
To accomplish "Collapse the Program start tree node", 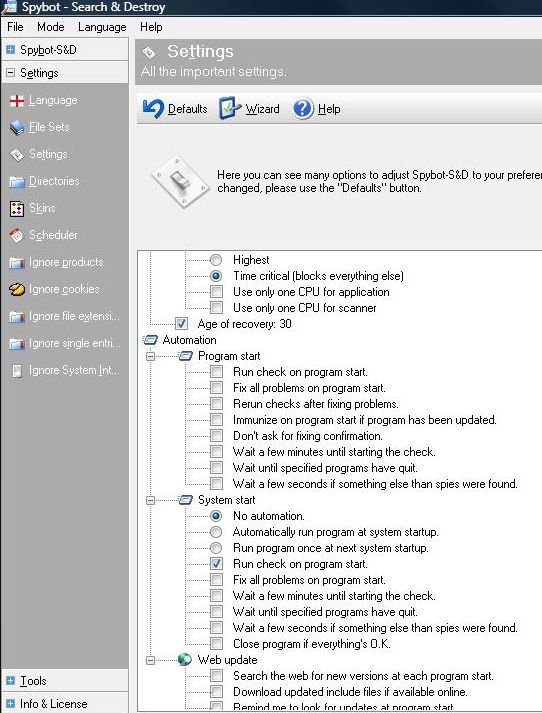I will click(x=151, y=356).
